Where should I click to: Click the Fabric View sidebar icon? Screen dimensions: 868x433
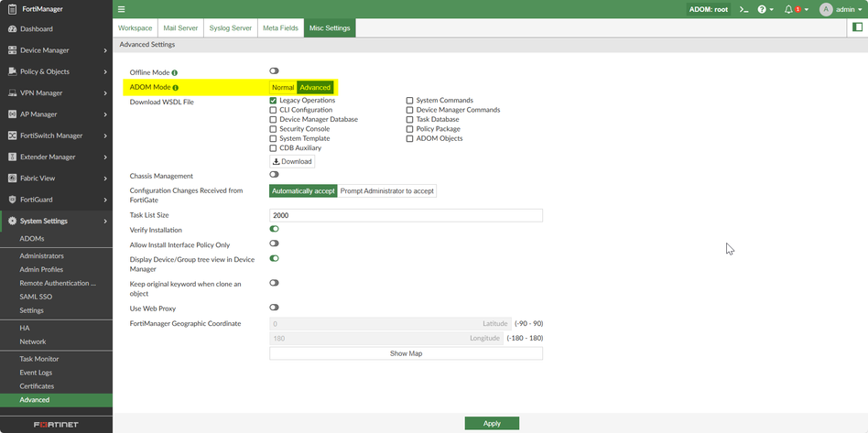pos(12,179)
